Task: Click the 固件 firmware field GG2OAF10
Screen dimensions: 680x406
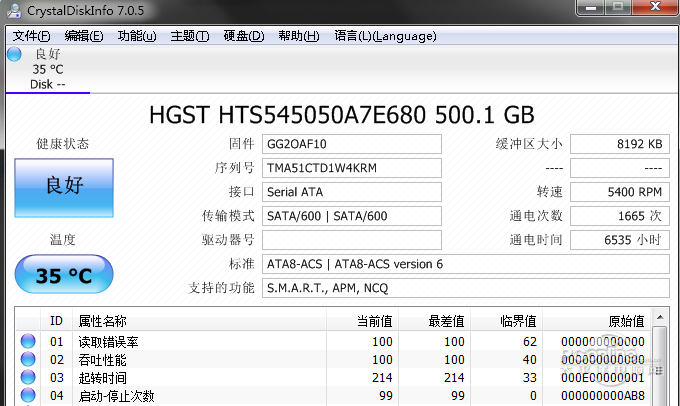Action: click(x=352, y=144)
